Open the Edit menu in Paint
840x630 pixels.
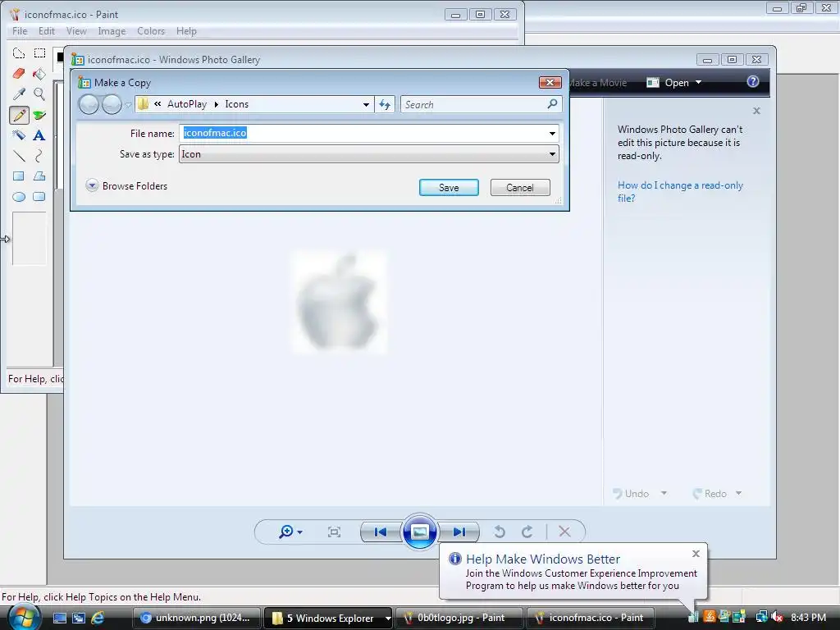(47, 31)
